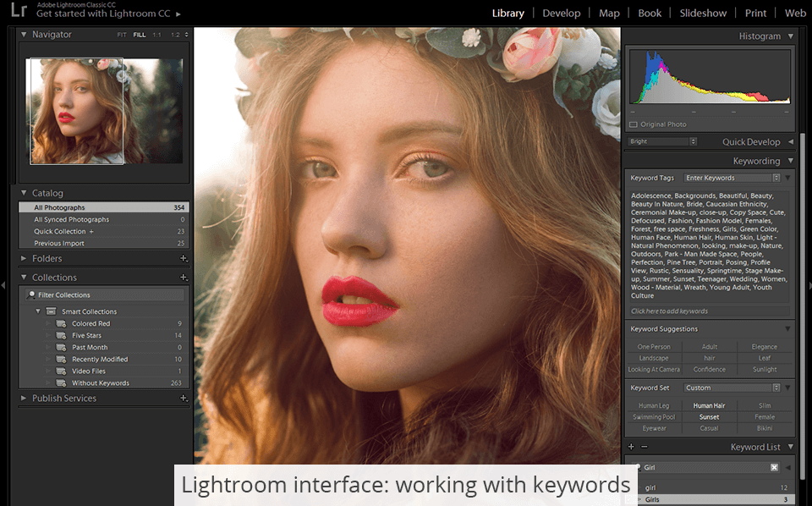812x506 pixels.
Task: Toggle the Swimming Pool keyword in set
Action: (654, 417)
